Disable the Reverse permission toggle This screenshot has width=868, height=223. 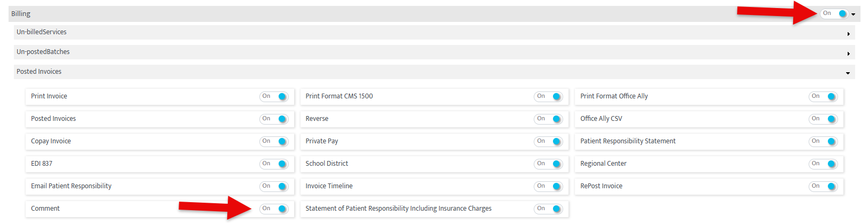pyautogui.click(x=549, y=119)
